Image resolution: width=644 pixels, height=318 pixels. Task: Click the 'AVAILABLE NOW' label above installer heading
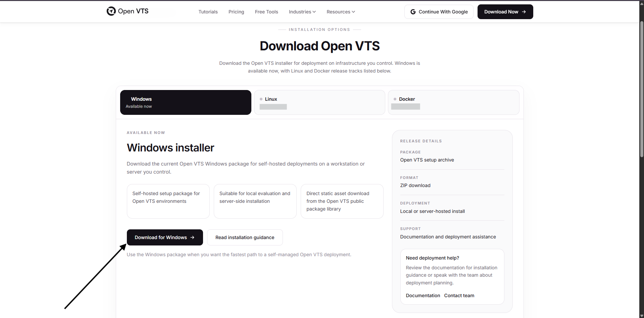146,133
